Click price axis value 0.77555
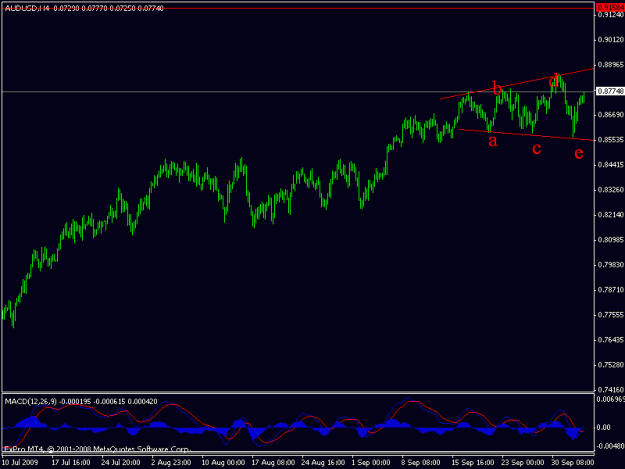Screen dimensions: 625x469 pos(610,315)
